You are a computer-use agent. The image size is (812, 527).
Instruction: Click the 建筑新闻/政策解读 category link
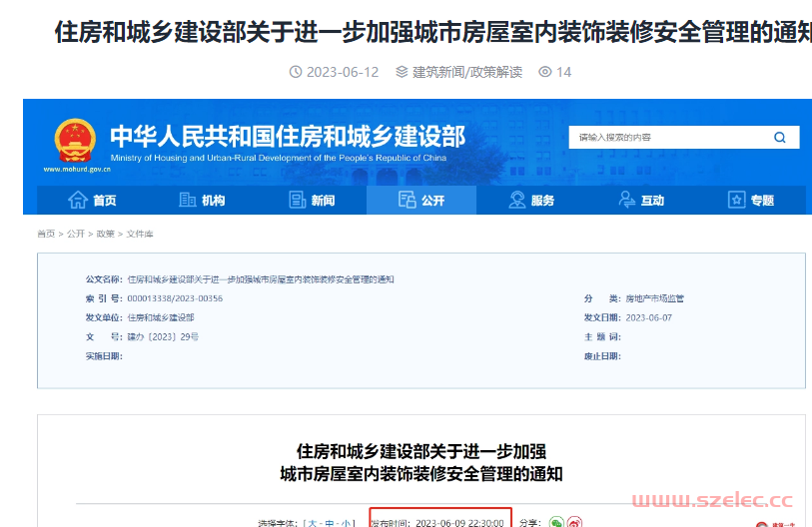(467, 72)
